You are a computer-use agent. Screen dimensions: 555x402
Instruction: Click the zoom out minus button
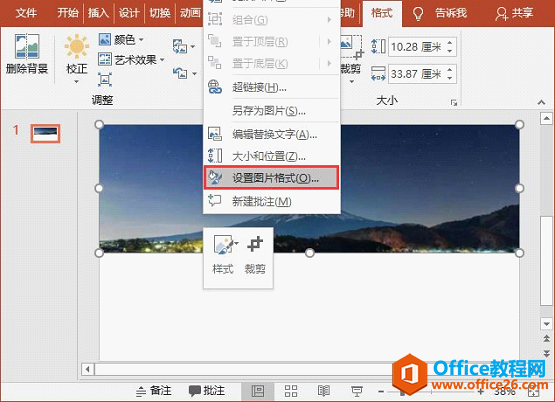point(381,392)
